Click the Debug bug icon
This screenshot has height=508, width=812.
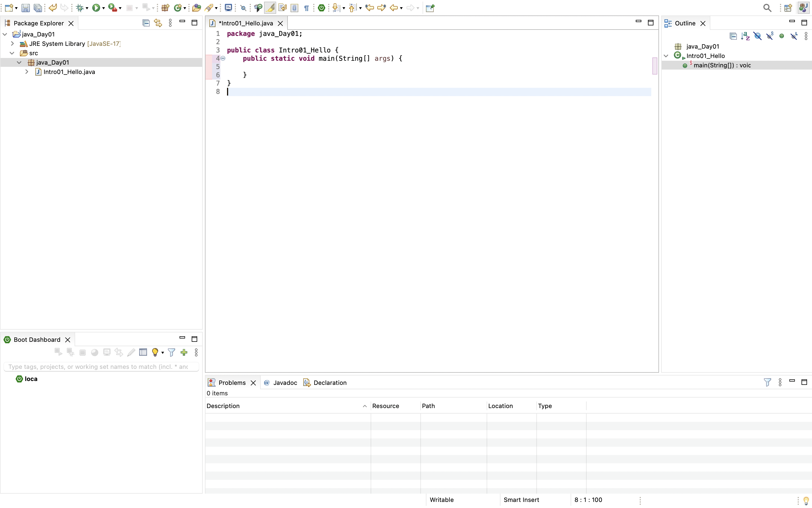click(x=80, y=8)
